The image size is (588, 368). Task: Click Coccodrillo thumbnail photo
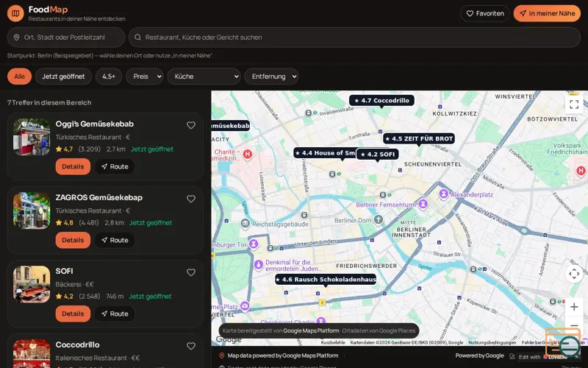[x=32, y=354]
